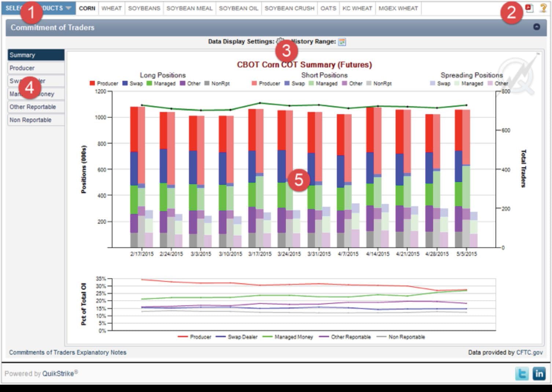Open the KC WHEAT tab

(357, 8)
